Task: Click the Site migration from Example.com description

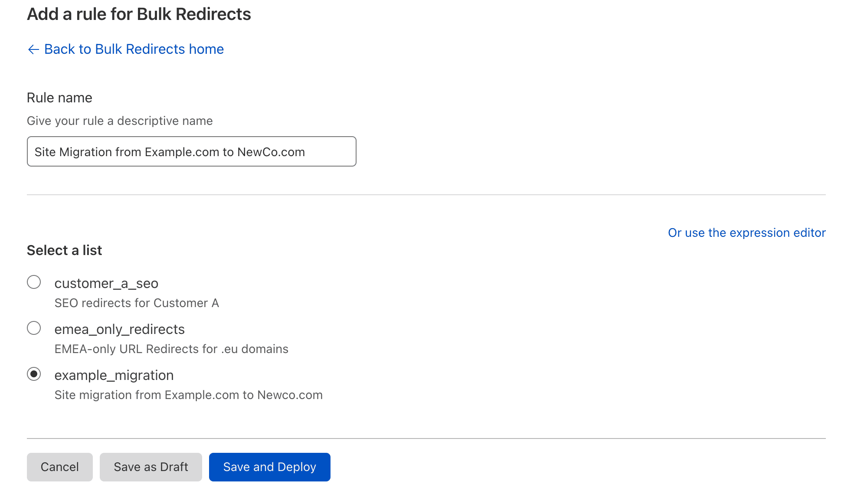Action: [x=188, y=395]
